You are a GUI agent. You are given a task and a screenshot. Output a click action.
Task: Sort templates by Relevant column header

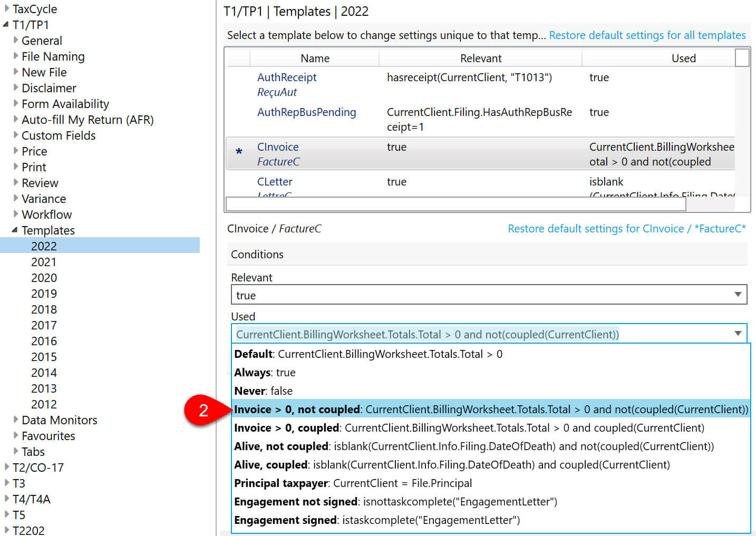click(x=481, y=58)
